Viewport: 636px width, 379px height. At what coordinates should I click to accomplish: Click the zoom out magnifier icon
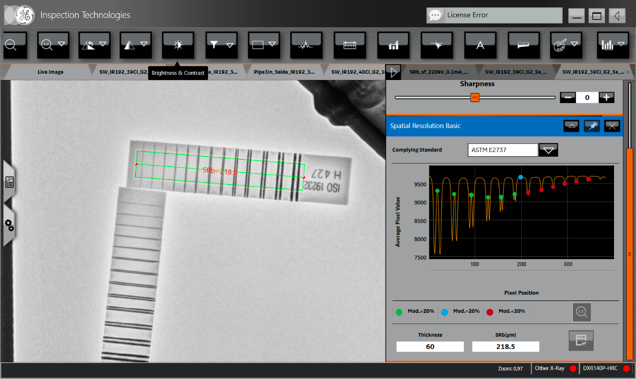coord(11,45)
